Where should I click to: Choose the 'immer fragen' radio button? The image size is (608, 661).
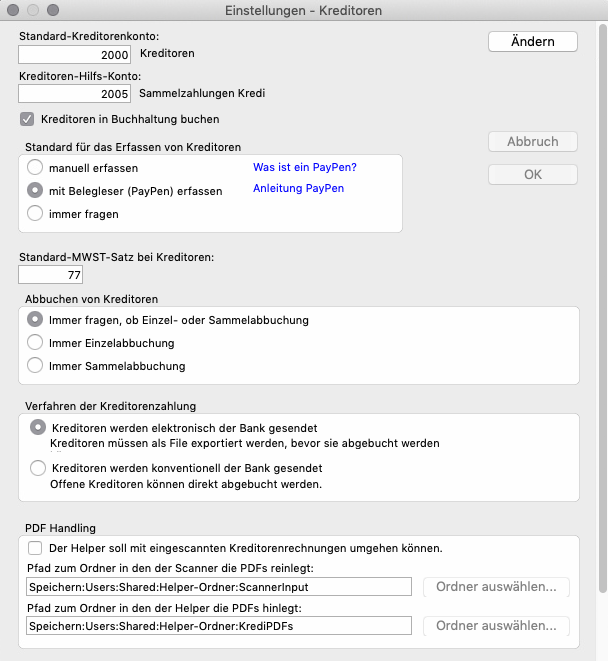coord(36,213)
